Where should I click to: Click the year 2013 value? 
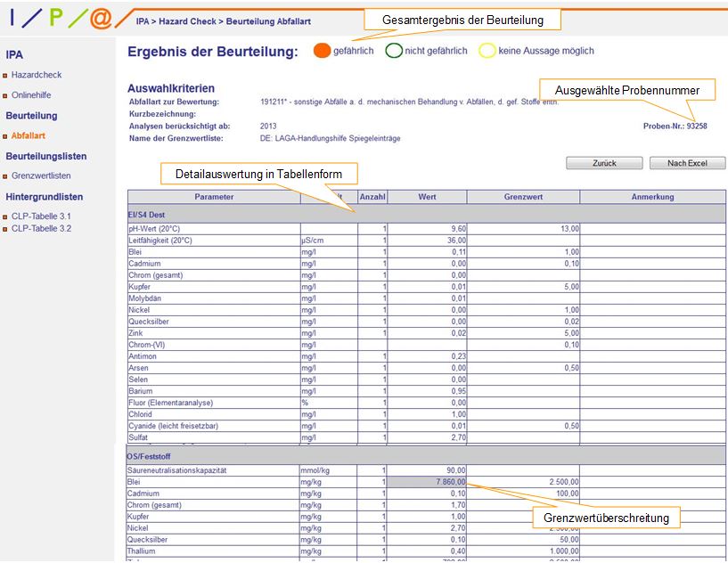pos(268,126)
